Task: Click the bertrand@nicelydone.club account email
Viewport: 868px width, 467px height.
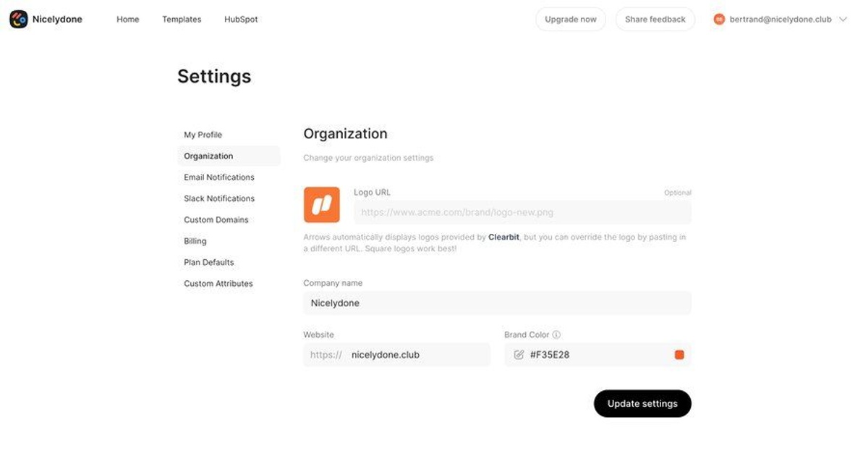Action: pos(780,20)
